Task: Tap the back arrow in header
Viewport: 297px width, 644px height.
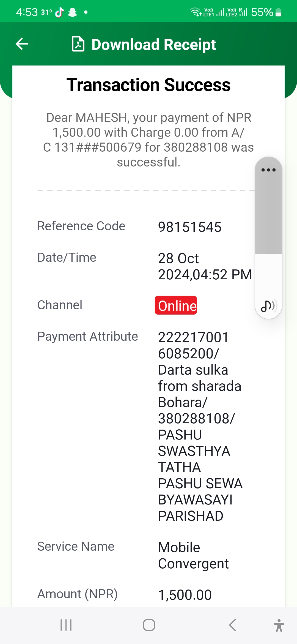Action: 22,44
